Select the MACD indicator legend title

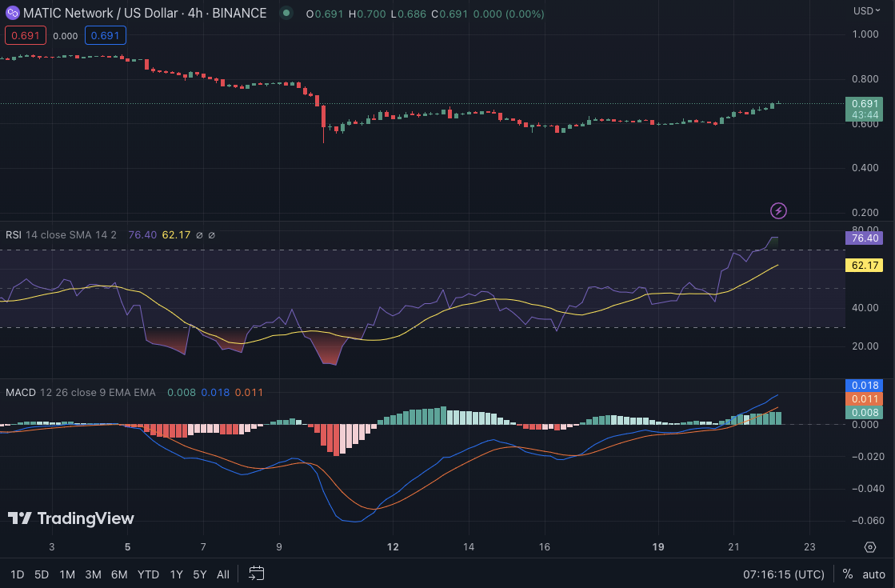point(21,393)
